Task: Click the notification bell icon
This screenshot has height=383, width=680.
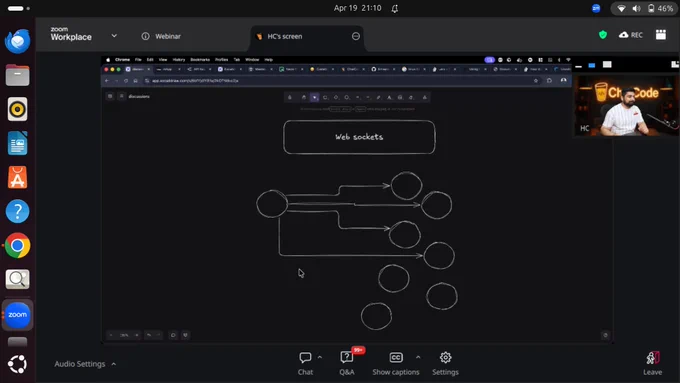Action: (x=395, y=9)
